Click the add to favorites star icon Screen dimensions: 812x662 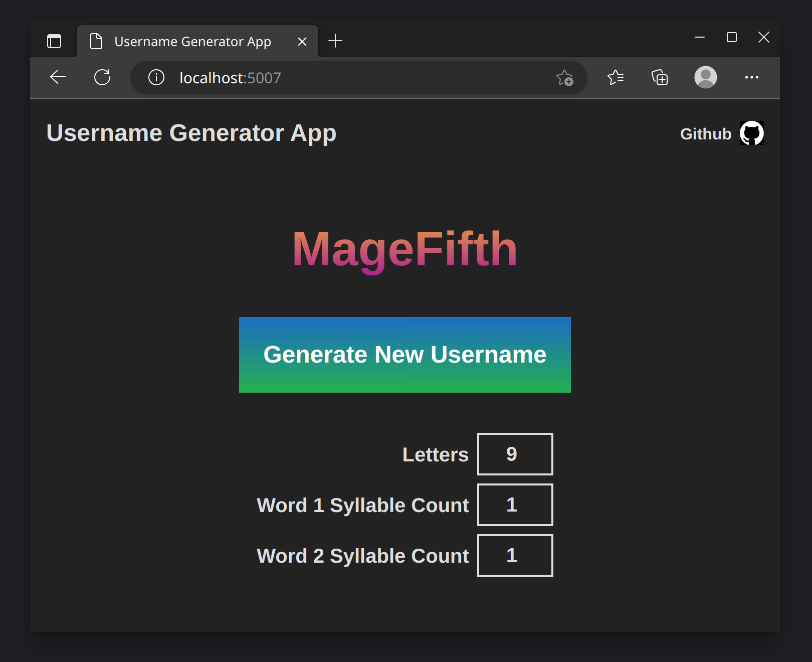(565, 78)
